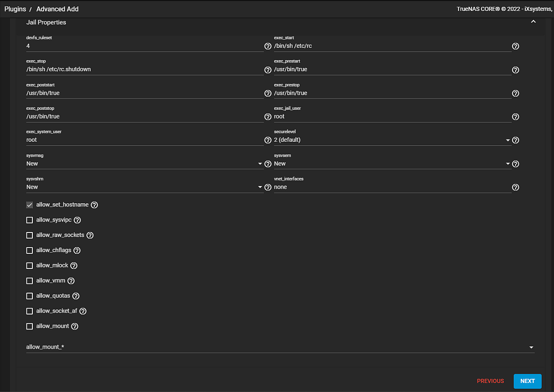Click the exec_stop input field
Image resolution: width=554 pixels, height=392 pixels.
click(x=144, y=69)
